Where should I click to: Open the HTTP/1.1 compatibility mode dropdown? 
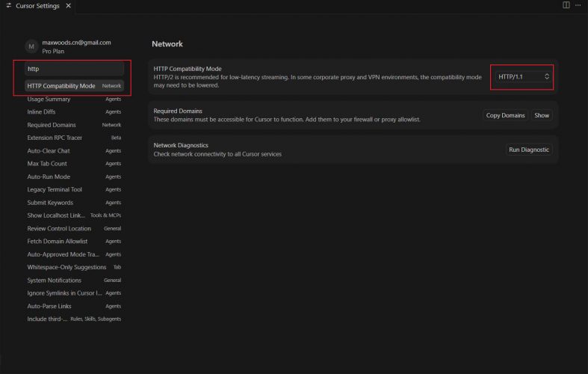tap(524, 76)
